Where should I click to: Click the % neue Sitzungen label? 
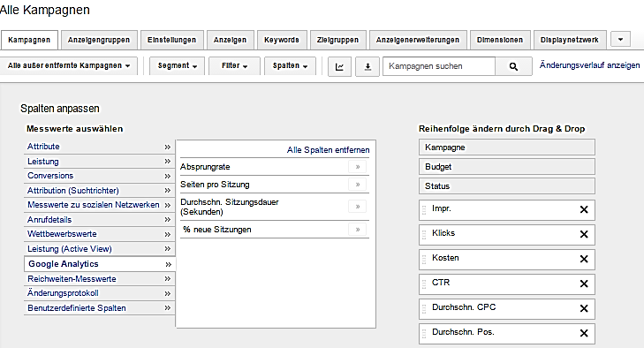216,230
